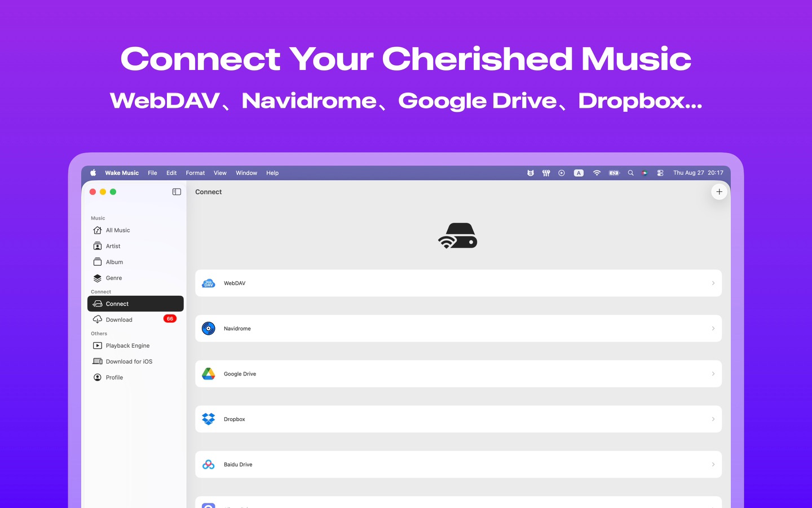Open Spotlight search in menu bar

point(630,173)
